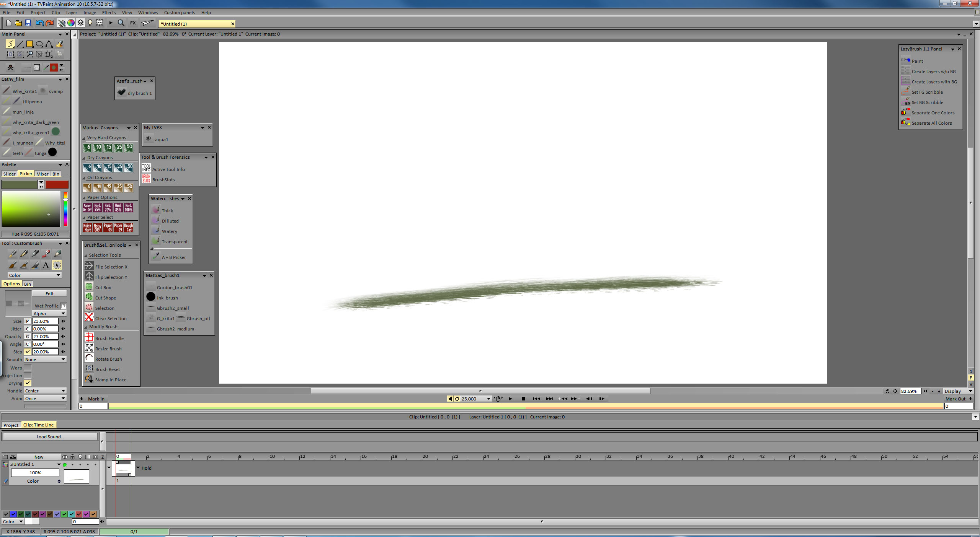Collapse the Very Hard Crayons section
The height and width of the screenshot is (537, 980).
pos(84,138)
